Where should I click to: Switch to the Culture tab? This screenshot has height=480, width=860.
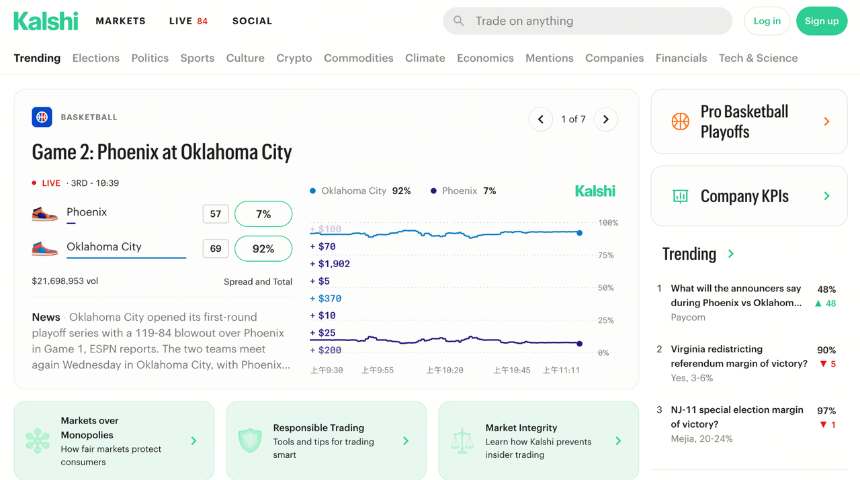(x=245, y=58)
